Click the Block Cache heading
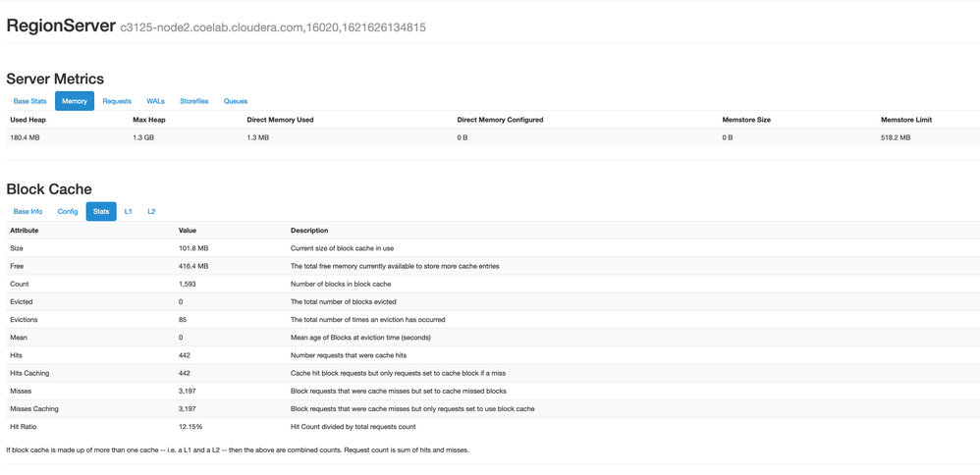 49,188
